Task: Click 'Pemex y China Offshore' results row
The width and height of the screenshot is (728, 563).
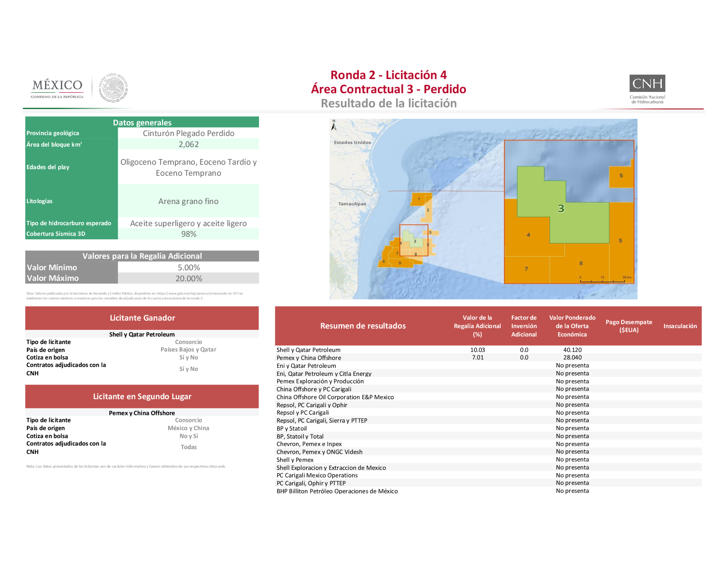Action: pos(488,358)
